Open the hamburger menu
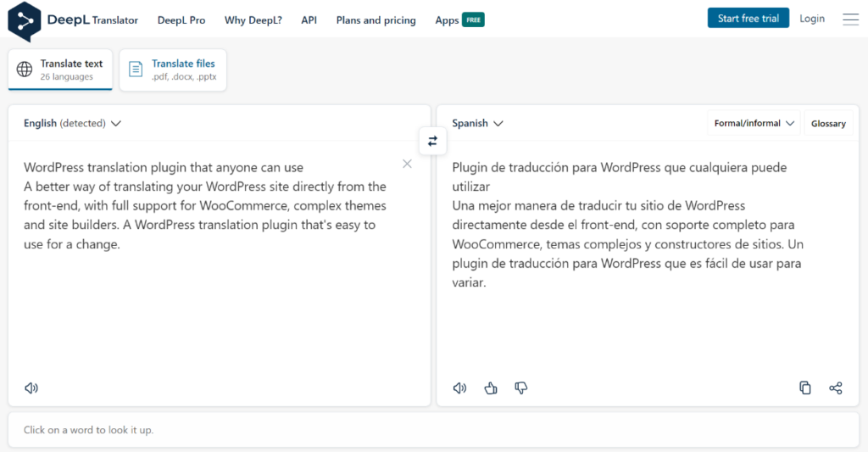 tap(851, 20)
